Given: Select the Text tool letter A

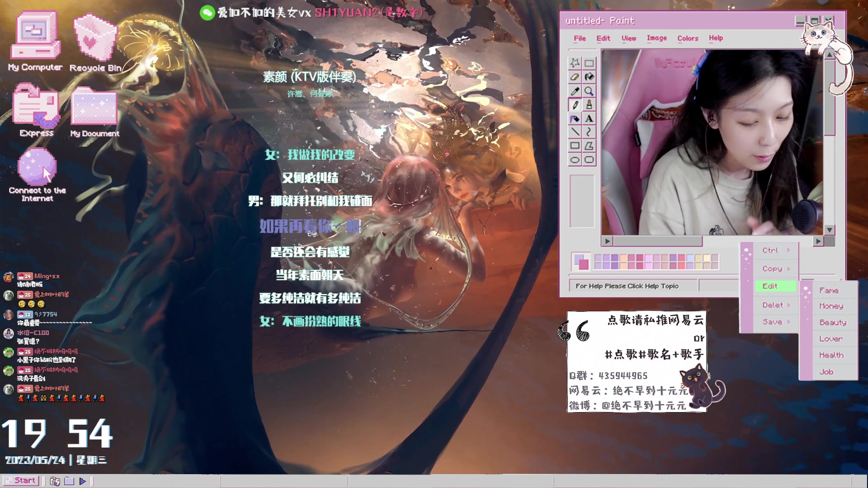Looking at the screenshot, I should pos(589,119).
